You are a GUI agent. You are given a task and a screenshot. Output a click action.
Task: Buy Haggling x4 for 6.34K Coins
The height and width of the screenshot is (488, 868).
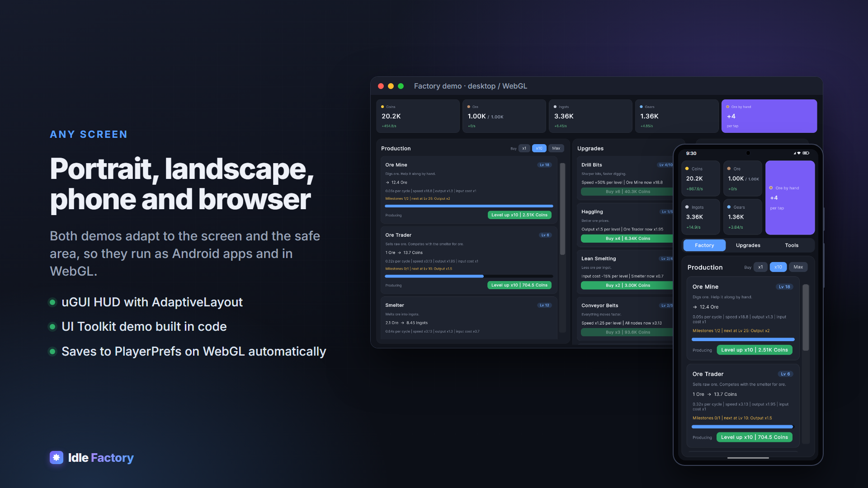tap(627, 239)
